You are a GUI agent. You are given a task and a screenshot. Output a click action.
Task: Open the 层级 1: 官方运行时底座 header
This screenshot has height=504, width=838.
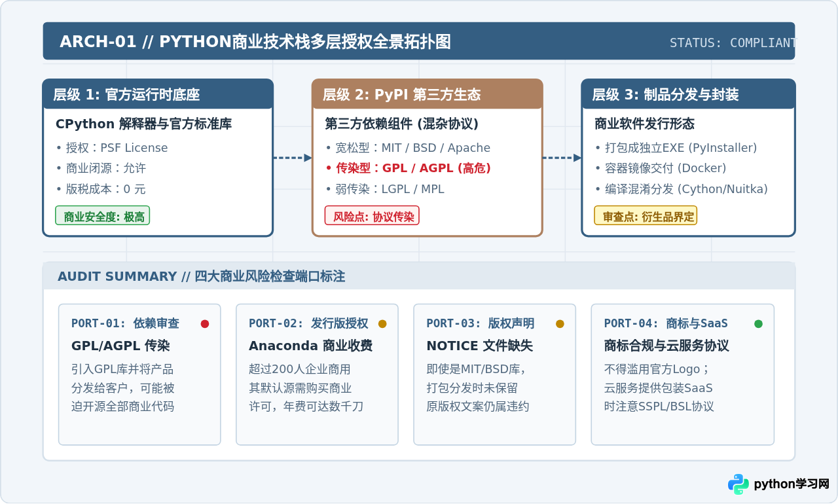click(x=158, y=94)
